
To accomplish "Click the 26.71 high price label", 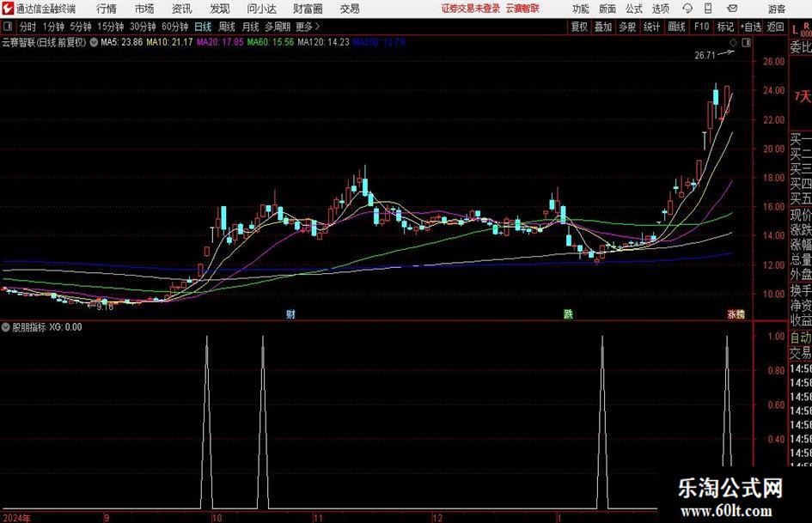I will pos(705,55).
